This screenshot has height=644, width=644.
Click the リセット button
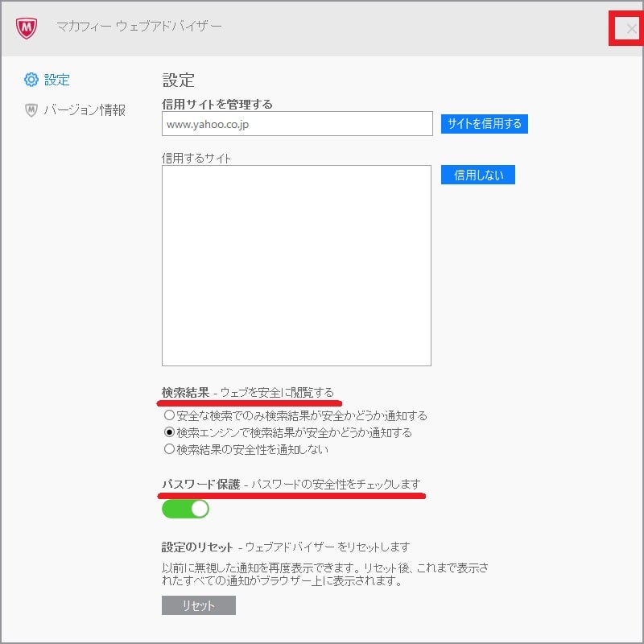pos(198,605)
